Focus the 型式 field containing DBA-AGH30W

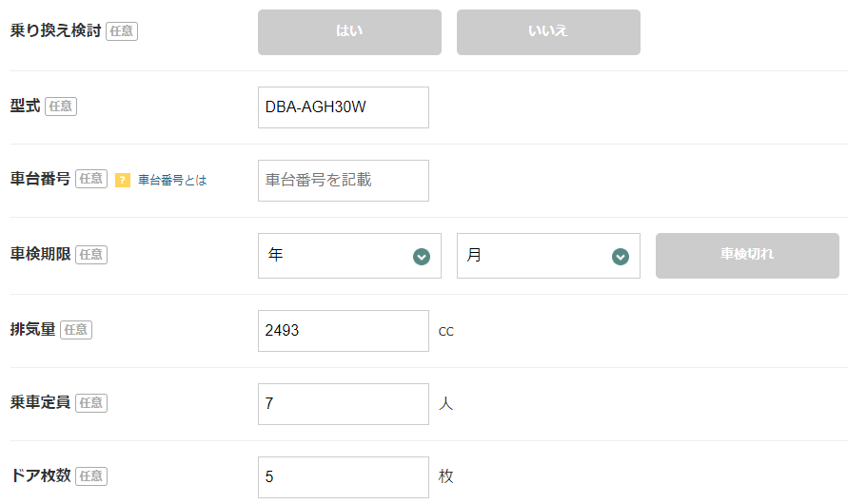343,107
